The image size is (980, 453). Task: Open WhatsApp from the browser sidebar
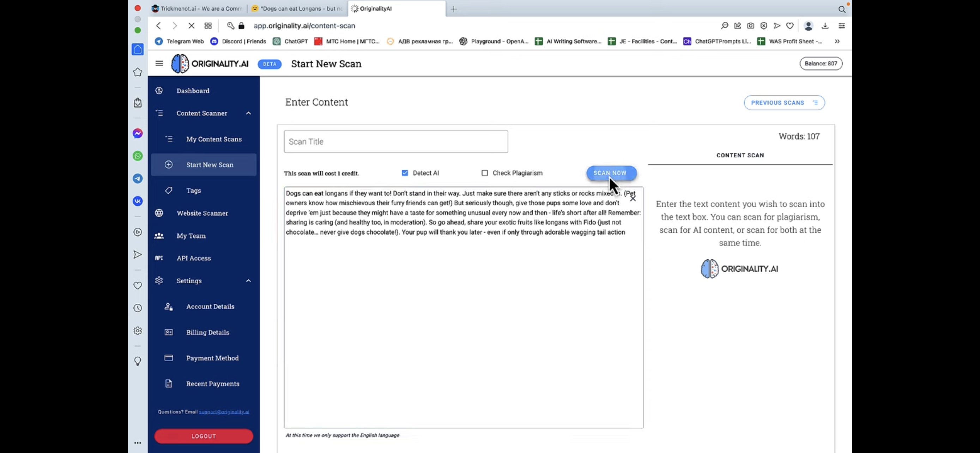[x=138, y=156]
